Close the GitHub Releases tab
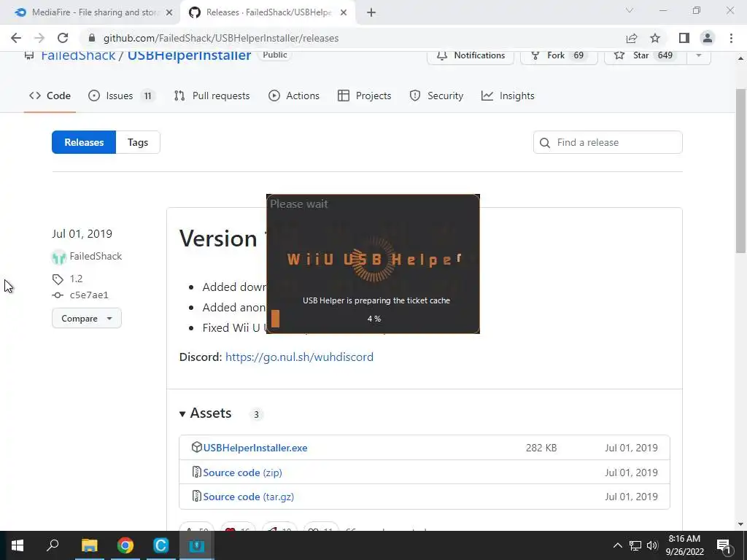Image resolution: width=747 pixels, height=560 pixels. 344,13
